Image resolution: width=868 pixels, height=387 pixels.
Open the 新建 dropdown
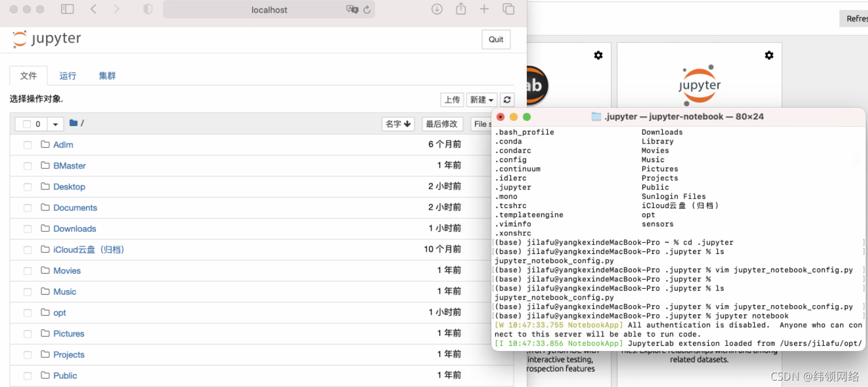481,100
